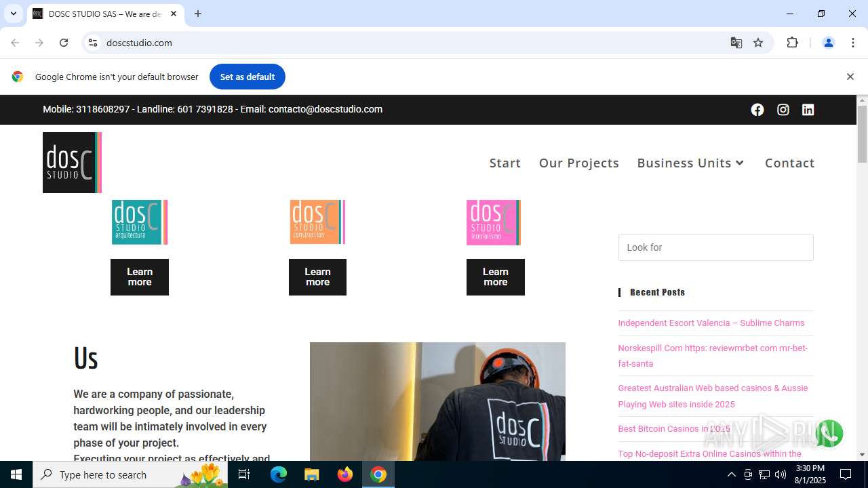This screenshot has width=868, height=488.
Task: Open Top No-deposit Extra Online Casinos link
Action: (709, 453)
